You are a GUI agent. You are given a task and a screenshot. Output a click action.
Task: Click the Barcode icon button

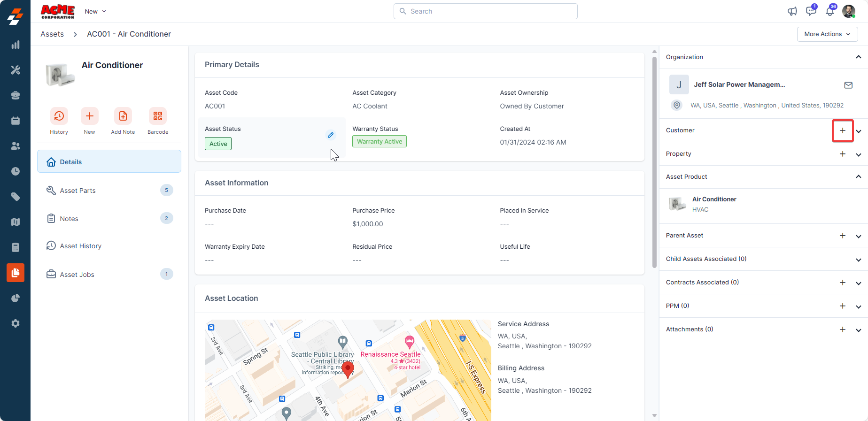click(x=157, y=116)
